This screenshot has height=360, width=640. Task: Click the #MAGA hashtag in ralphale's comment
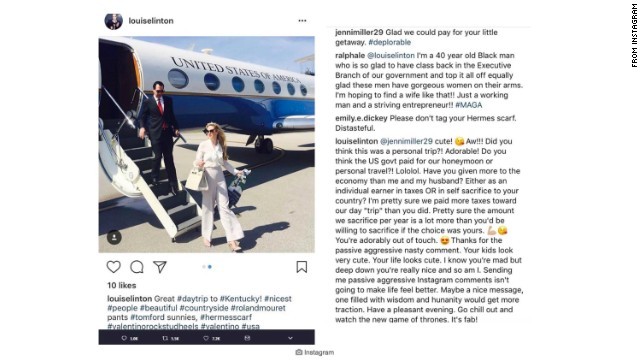(469, 105)
